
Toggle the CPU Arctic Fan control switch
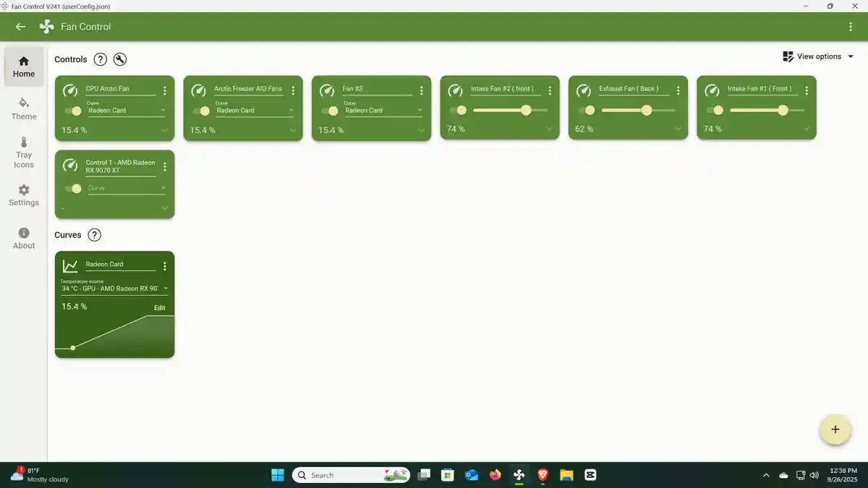click(x=73, y=111)
